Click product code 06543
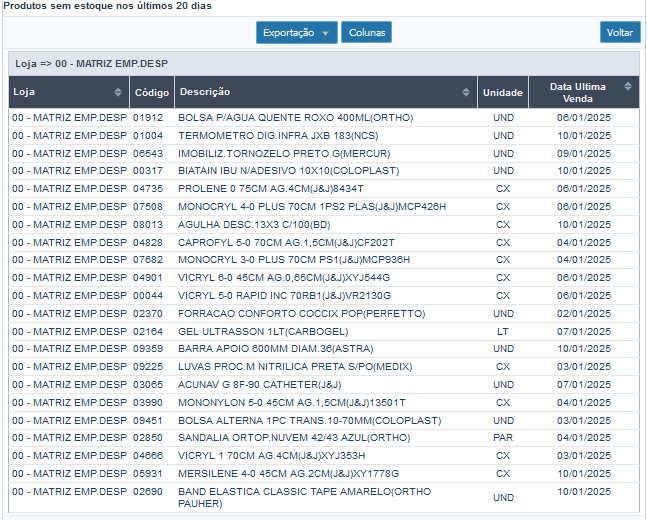The height and width of the screenshot is (520, 647). click(148, 154)
